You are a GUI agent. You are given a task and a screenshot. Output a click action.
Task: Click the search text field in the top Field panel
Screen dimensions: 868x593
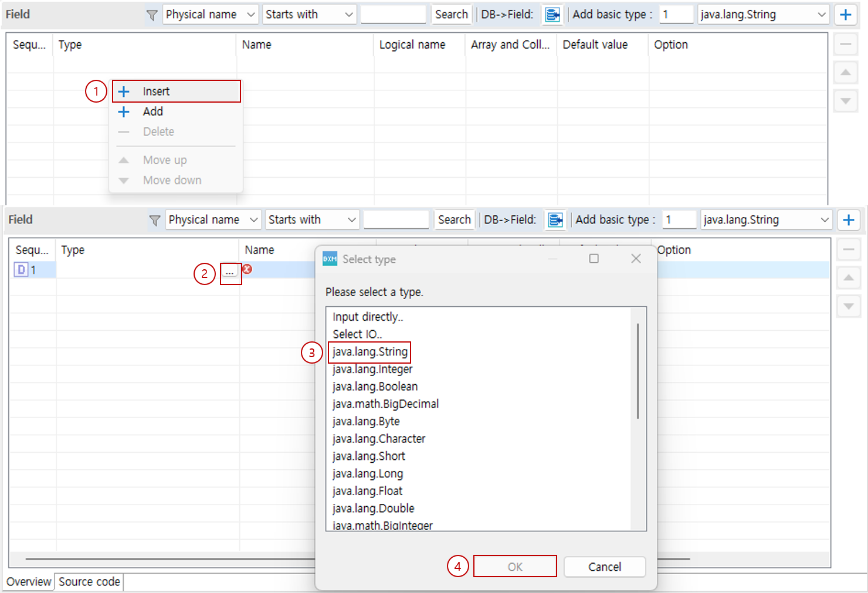pyautogui.click(x=393, y=15)
